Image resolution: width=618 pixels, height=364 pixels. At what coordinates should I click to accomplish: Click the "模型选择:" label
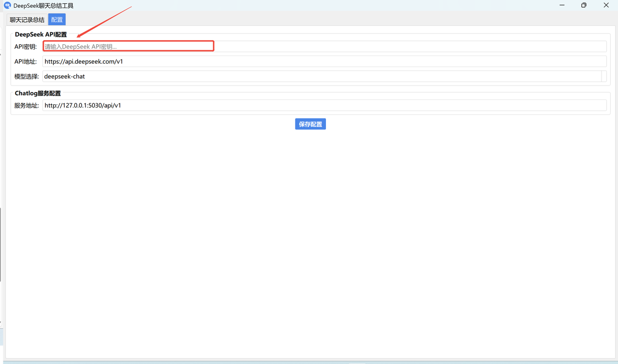tap(27, 76)
